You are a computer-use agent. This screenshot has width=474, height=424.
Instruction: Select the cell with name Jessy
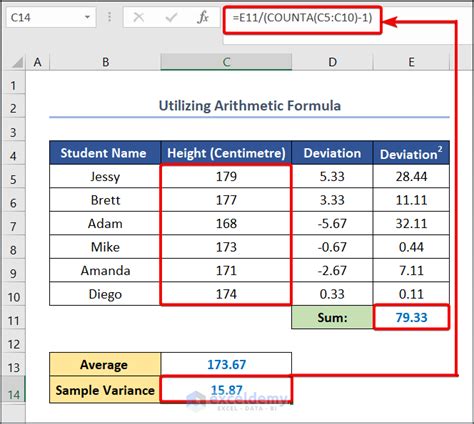[105, 176]
